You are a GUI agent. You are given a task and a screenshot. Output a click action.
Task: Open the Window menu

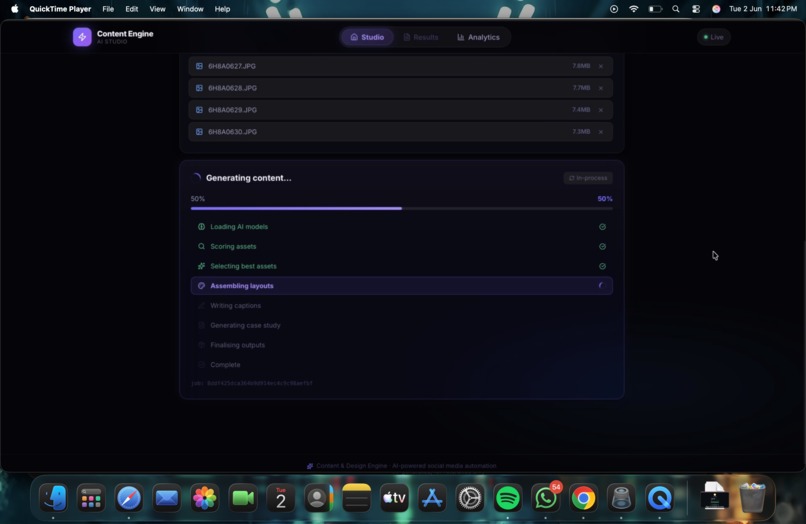[190, 9]
